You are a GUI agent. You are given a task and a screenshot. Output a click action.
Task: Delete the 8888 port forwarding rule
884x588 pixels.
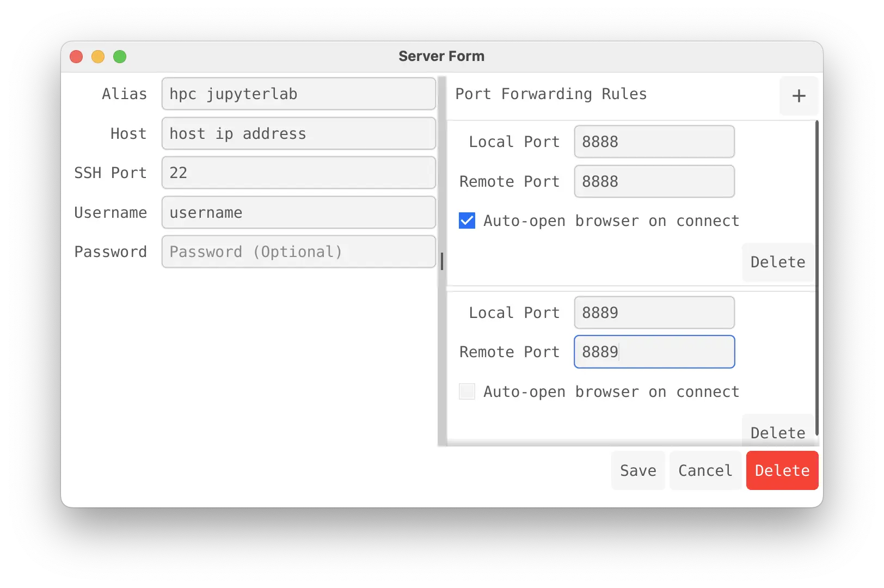tap(777, 262)
